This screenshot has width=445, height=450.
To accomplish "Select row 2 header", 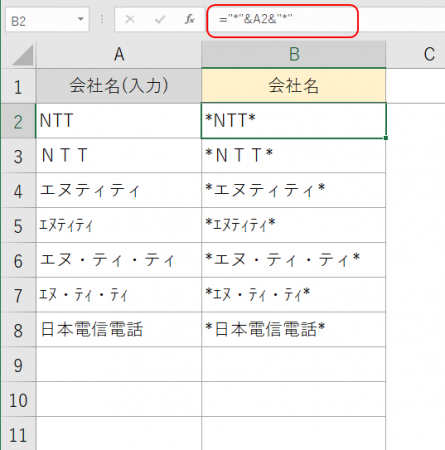I will click(18, 121).
